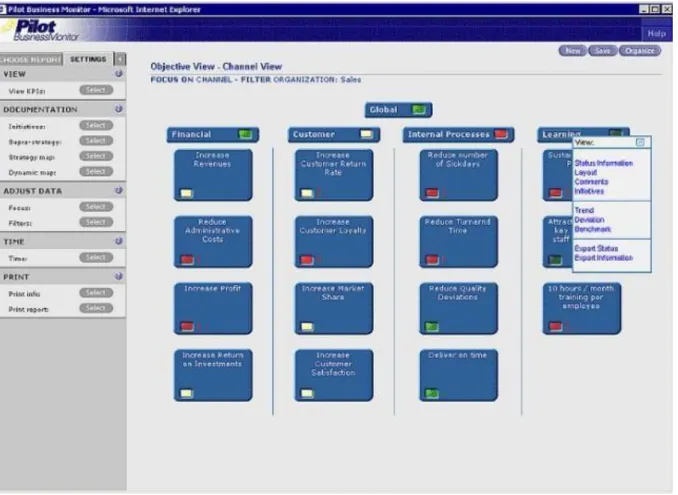Click Select next to Filters
678x495 pixels.
pyautogui.click(x=96, y=222)
